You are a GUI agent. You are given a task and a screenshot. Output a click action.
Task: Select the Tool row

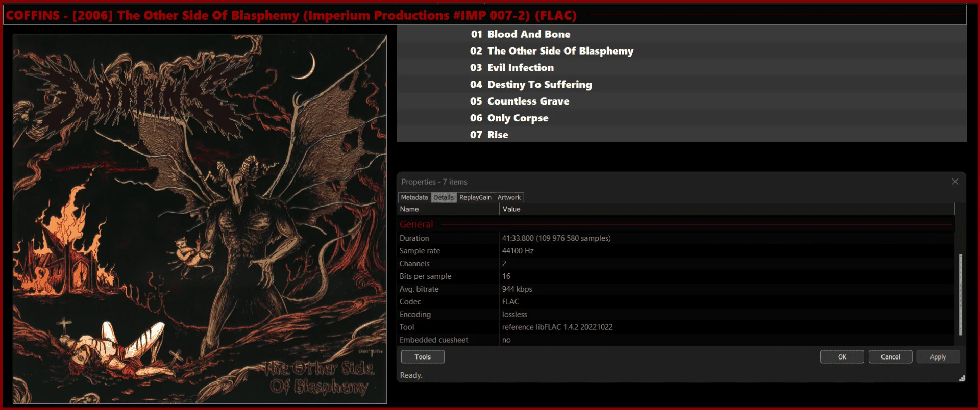(676, 327)
